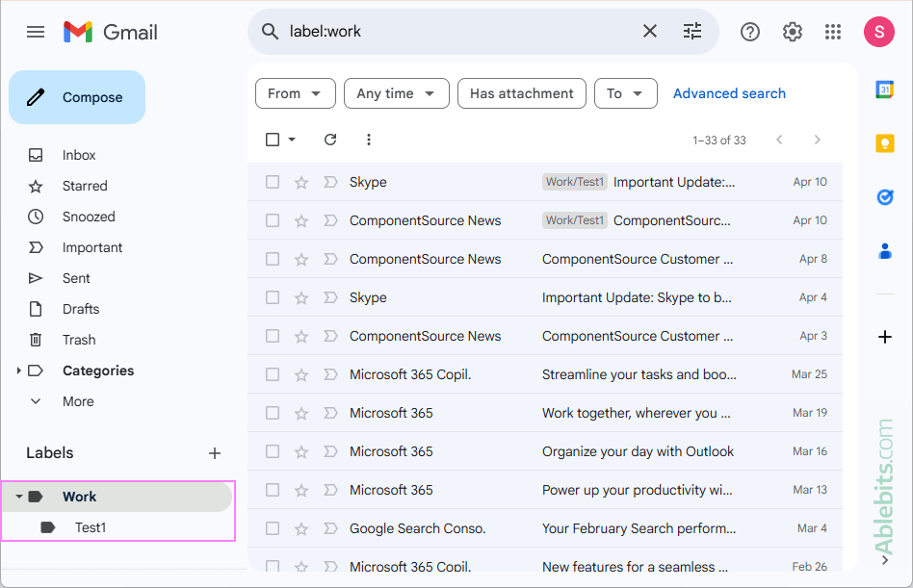This screenshot has width=913, height=588.
Task: Select Google Search Console email checkbox
Action: pos(272,528)
